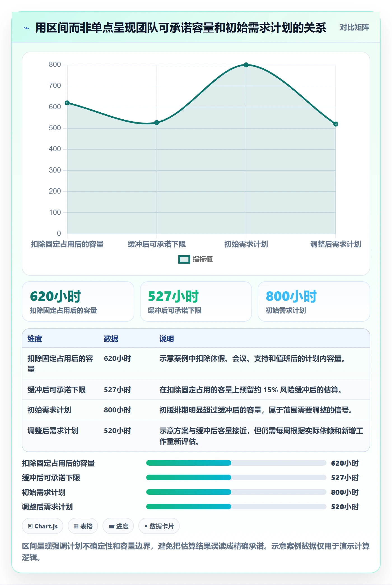
Task: Click the chart point for 缓冲后可承诺下限
Action: tap(157, 122)
